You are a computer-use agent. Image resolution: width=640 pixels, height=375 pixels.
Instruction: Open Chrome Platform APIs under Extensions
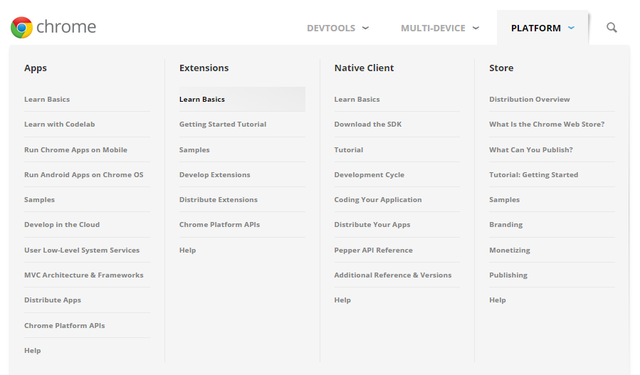pyautogui.click(x=220, y=224)
